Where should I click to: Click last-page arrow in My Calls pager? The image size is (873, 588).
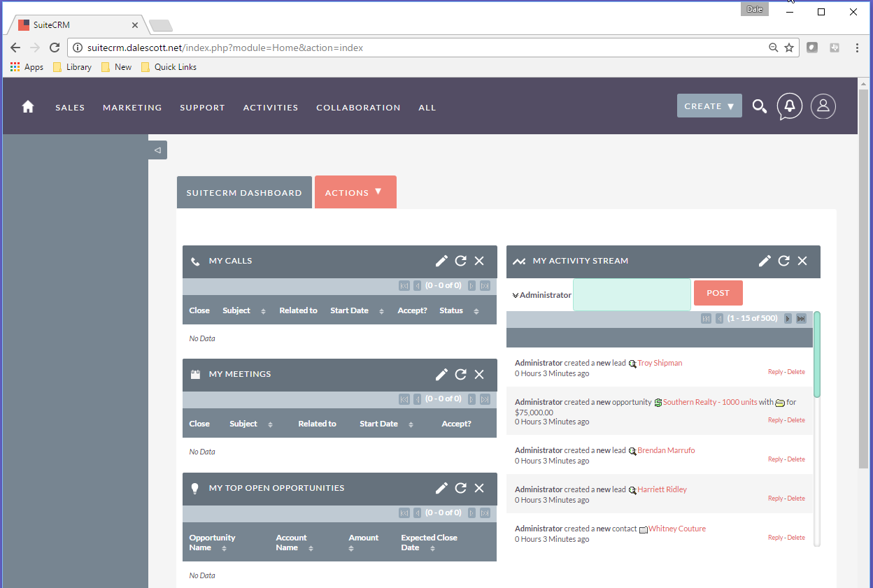coord(485,285)
